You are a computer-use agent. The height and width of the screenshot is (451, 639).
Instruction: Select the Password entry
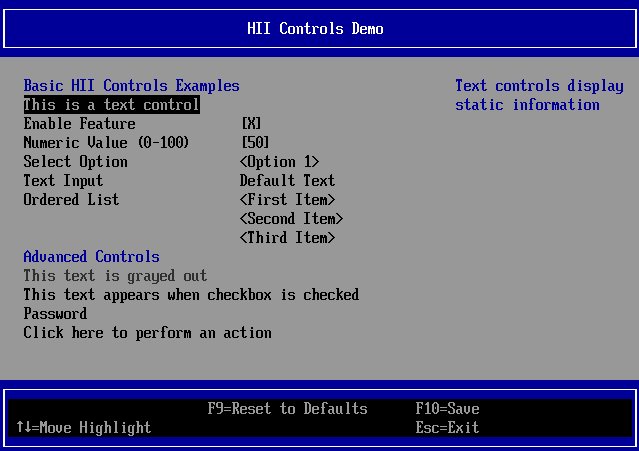(x=55, y=314)
